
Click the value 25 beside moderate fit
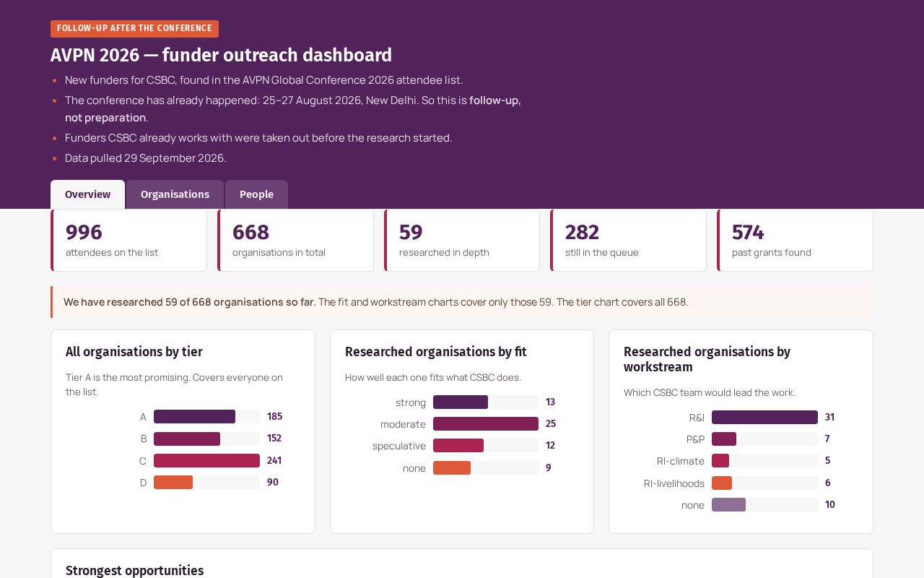coord(551,424)
